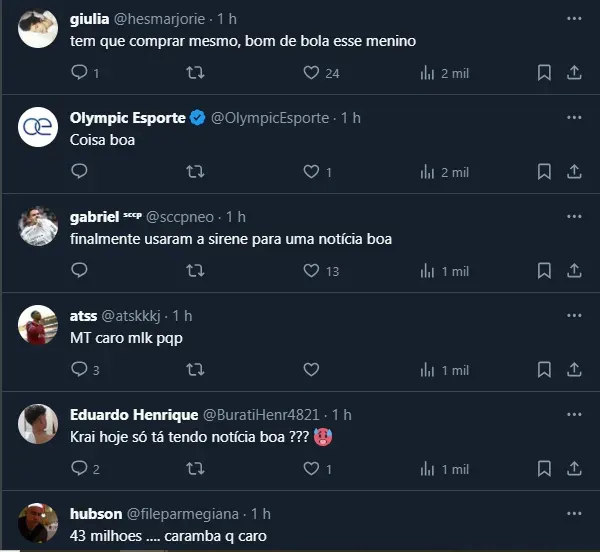600x552 pixels.
Task: Click gabriel's profile avatar
Action: [38, 227]
